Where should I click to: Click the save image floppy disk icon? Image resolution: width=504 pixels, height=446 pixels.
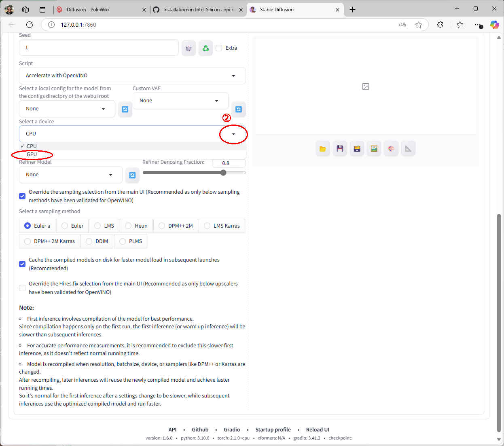(x=340, y=149)
